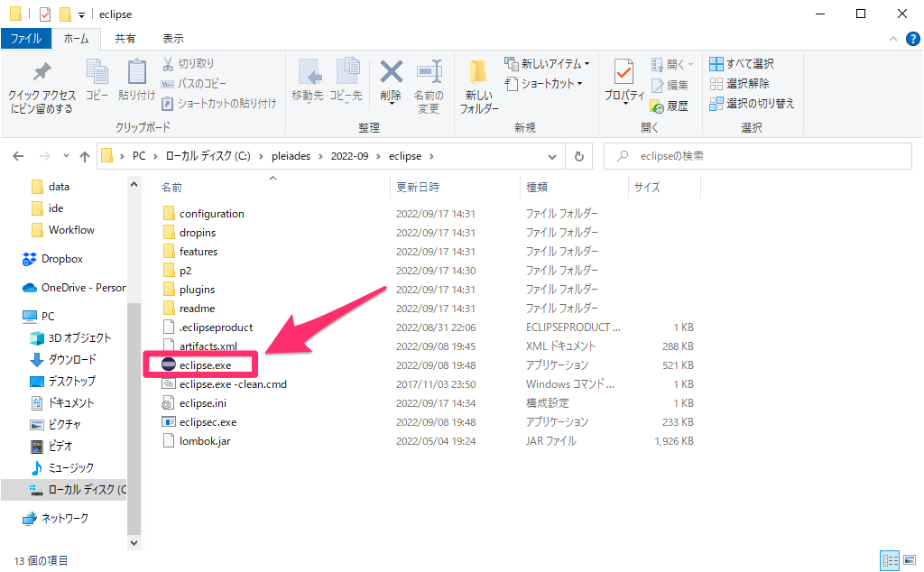Click the Copy (コピー) ribbon icon
924x572 pixels.
[97, 72]
